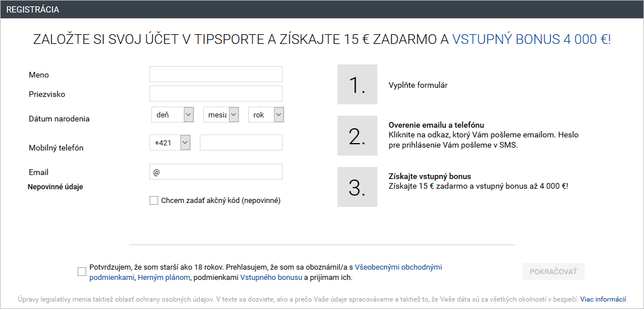
Task: Click the 'Nepovinné údaje' label
Action: pos(55,187)
